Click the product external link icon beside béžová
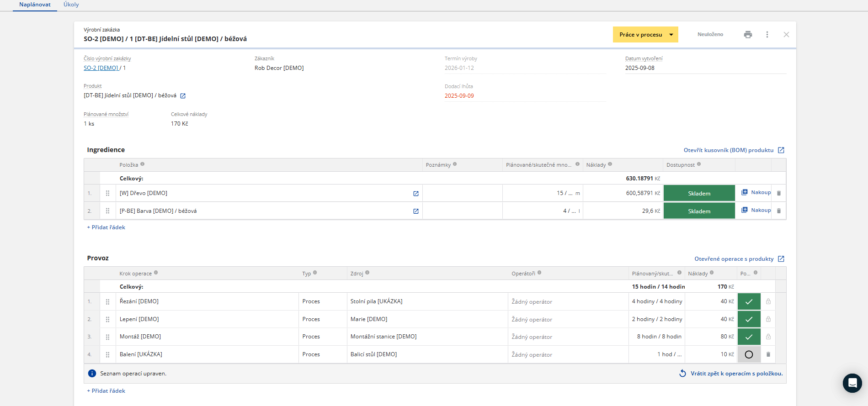The height and width of the screenshot is (406, 868). tap(183, 96)
